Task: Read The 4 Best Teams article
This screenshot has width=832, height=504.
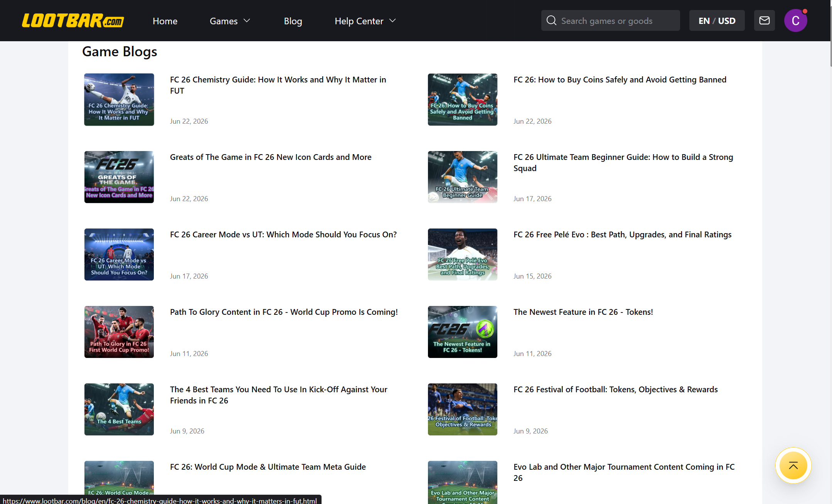Action: 279,395
